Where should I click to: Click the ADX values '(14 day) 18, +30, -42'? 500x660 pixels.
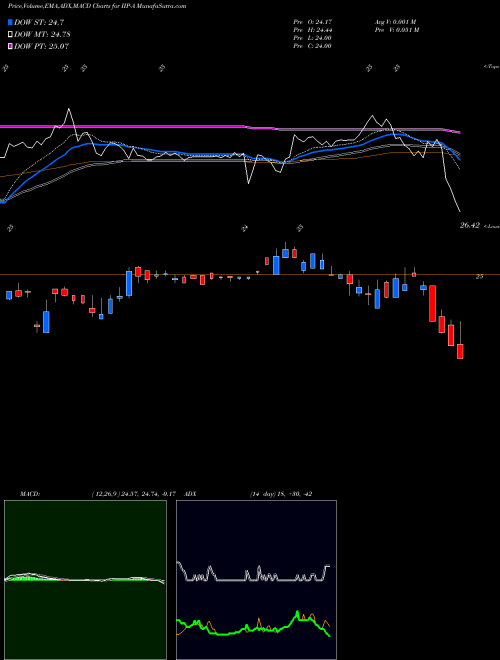(x=281, y=494)
